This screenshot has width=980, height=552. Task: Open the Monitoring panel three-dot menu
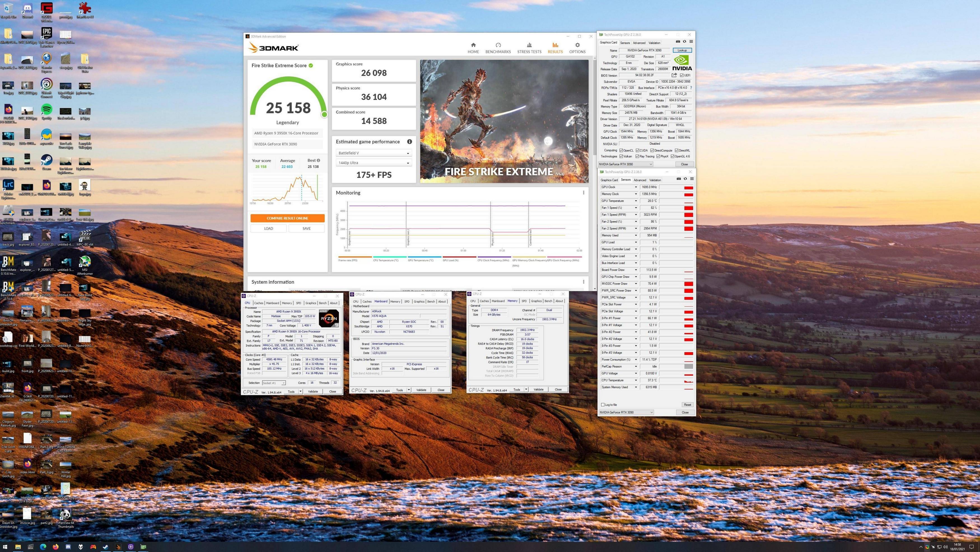pyautogui.click(x=583, y=192)
